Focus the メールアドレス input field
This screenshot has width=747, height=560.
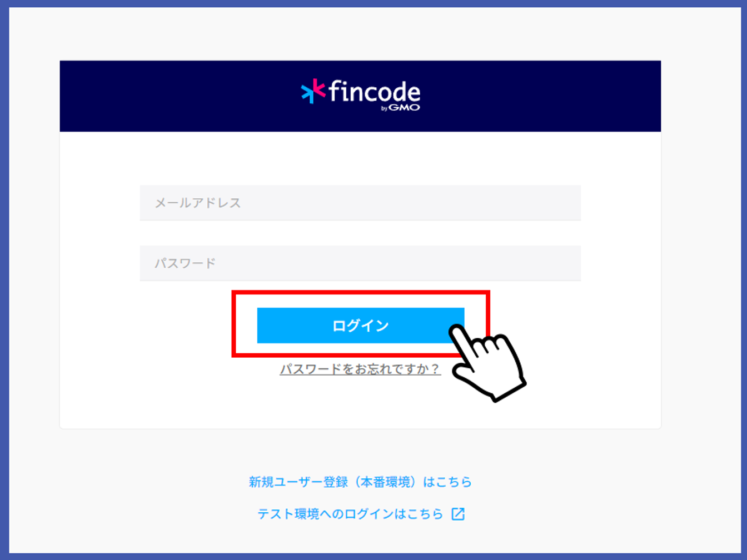(360, 203)
